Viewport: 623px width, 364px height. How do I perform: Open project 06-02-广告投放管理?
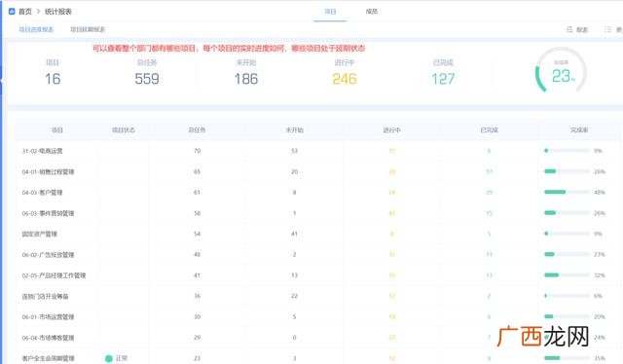(48, 255)
